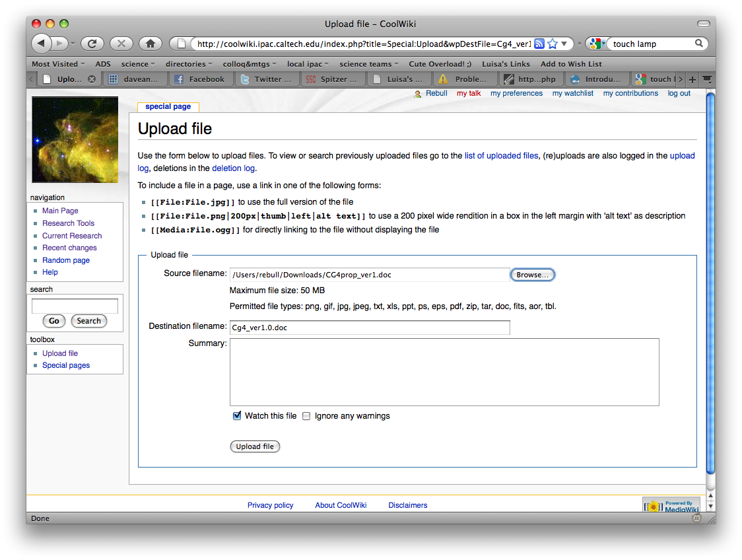Switch to the Twitter tab

click(267, 79)
